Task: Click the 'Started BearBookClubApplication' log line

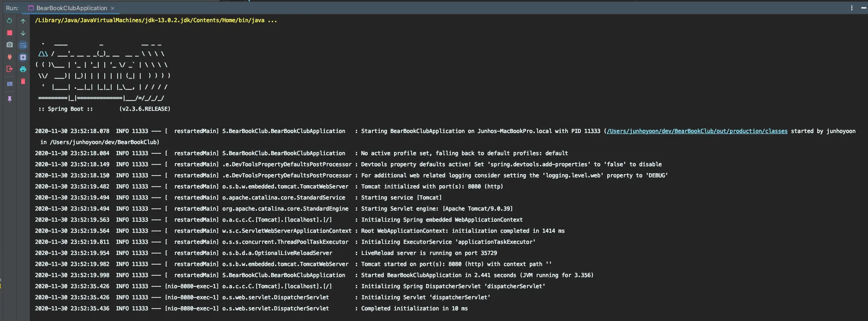Action: tap(314, 275)
